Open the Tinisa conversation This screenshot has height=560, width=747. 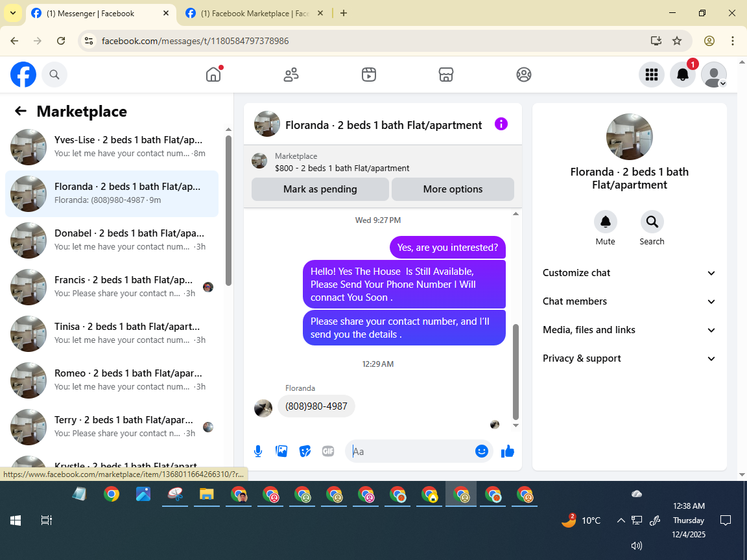coord(112,334)
